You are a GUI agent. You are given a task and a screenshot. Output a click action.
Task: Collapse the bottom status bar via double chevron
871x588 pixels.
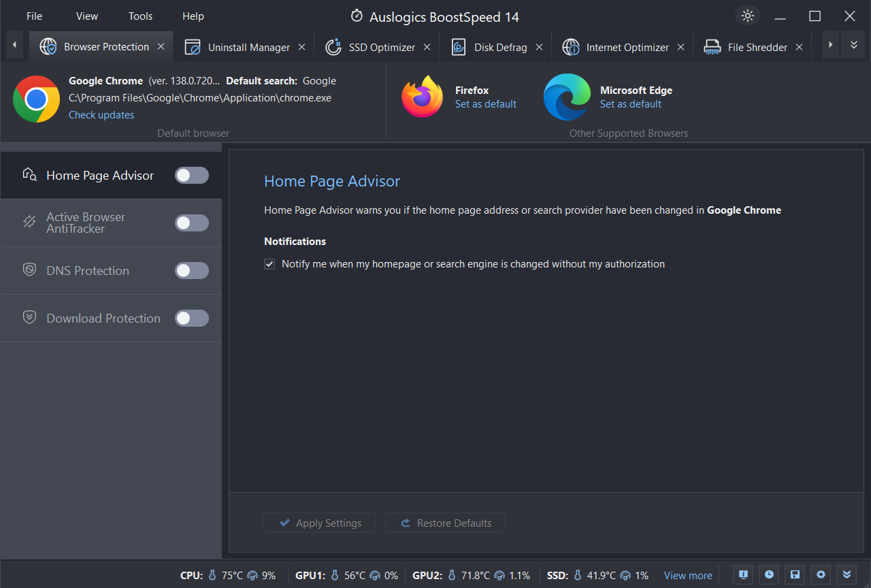click(x=847, y=575)
